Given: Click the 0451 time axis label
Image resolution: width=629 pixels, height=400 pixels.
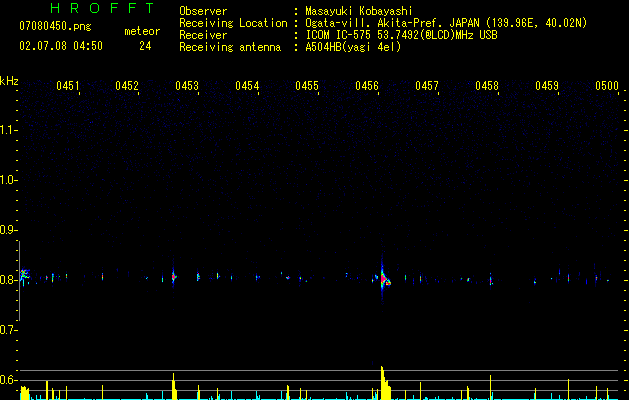Looking at the screenshot, I should tap(67, 86).
